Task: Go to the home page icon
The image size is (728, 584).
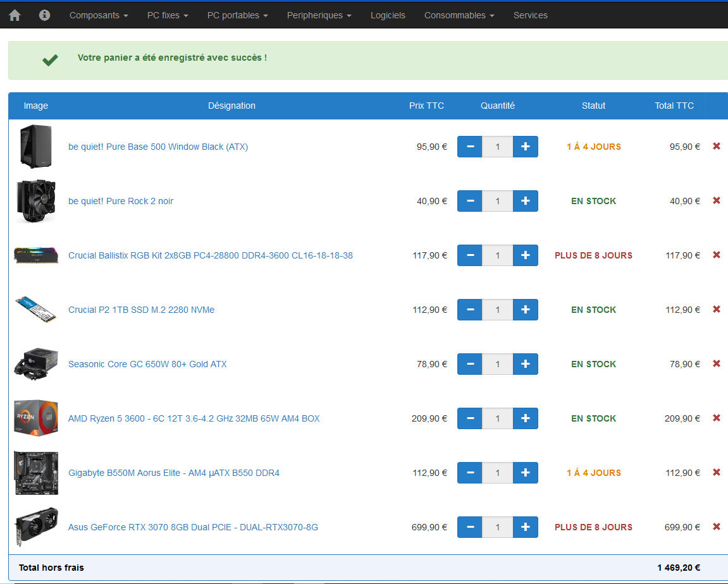Action: tap(15, 15)
